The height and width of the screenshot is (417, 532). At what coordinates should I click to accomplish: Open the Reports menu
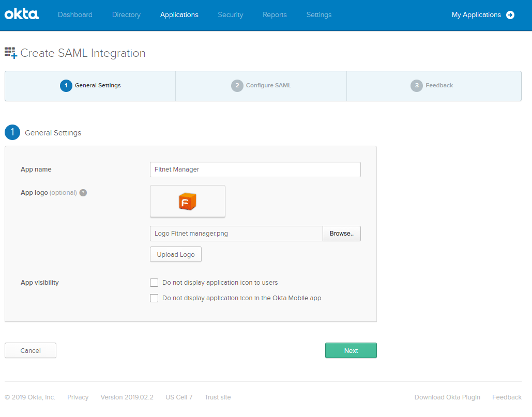275,15
